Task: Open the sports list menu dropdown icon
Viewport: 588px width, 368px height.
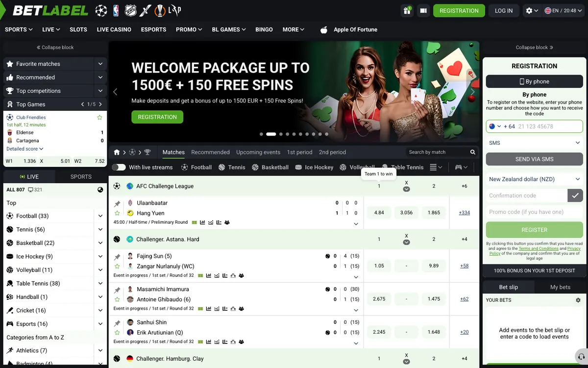Action: (436, 167)
